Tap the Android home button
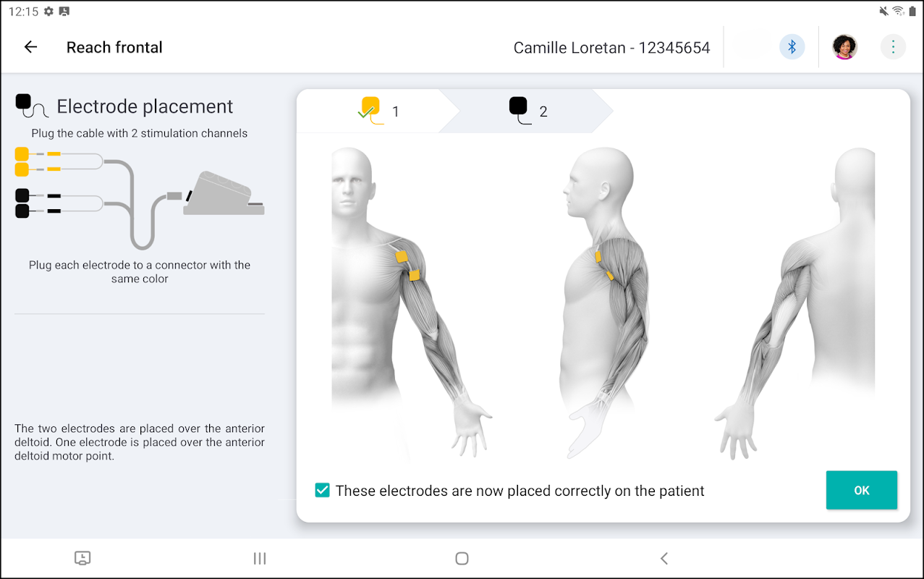This screenshot has height=579, width=924. point(462,558)
